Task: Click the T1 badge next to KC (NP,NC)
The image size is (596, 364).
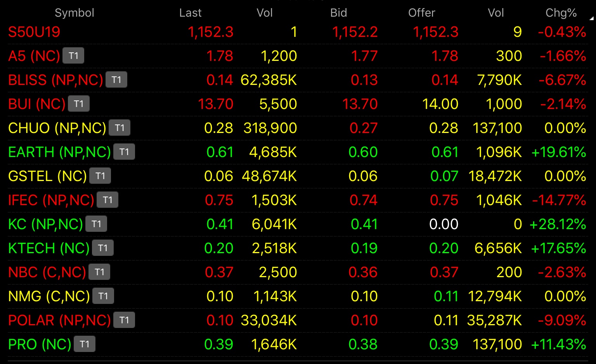Action: pyautogui.click(x=96, y=224)
